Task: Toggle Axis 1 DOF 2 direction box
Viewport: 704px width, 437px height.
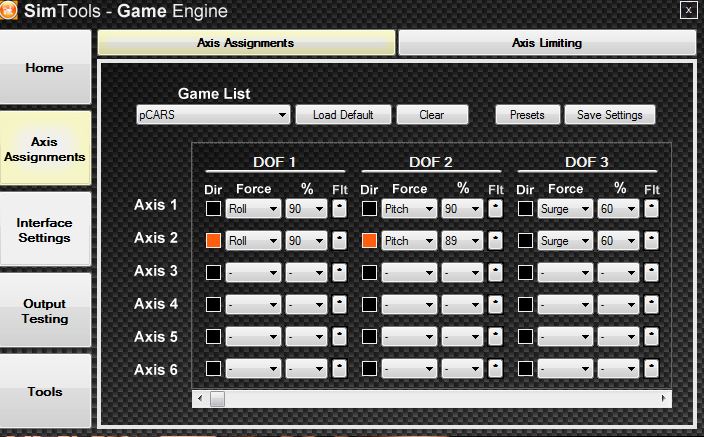Action: [369, 209]
